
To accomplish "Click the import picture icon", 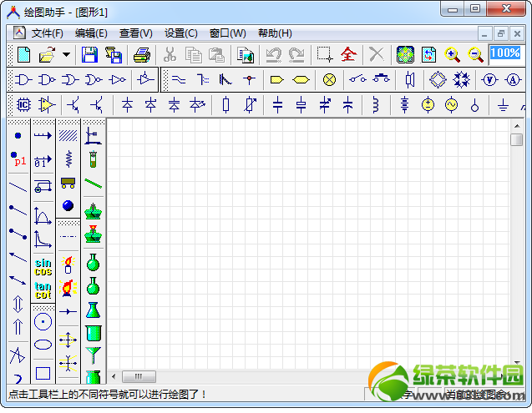I will pos(245,54).
